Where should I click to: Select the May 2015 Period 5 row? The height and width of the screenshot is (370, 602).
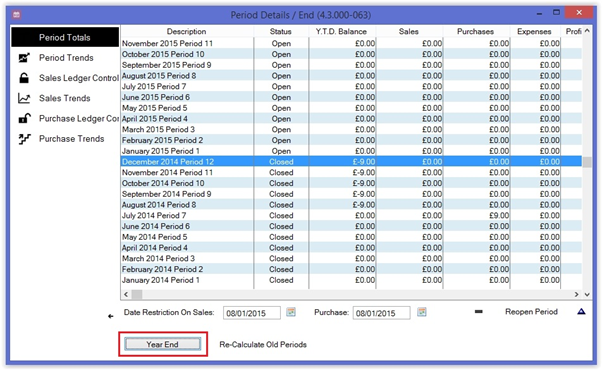351,108
